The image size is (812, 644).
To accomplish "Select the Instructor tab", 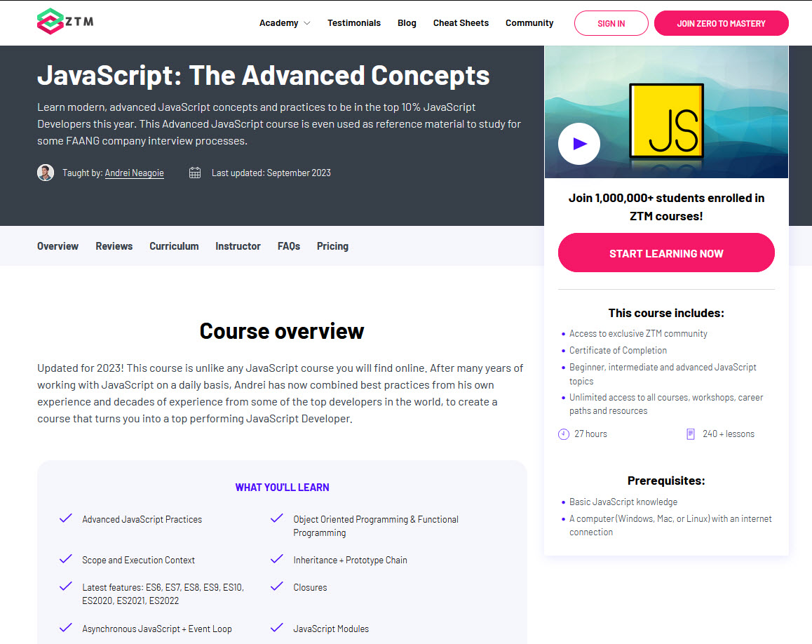I will [x=238, y=246].
